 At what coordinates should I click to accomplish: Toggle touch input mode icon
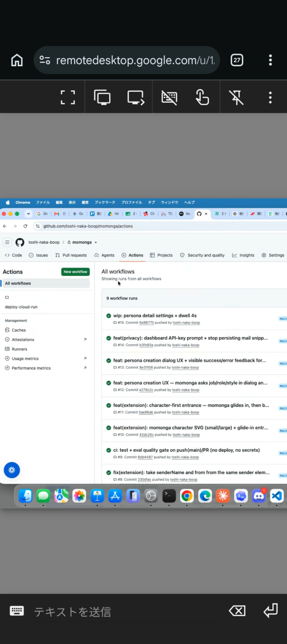pyautogui.click(x=203, y=97)
